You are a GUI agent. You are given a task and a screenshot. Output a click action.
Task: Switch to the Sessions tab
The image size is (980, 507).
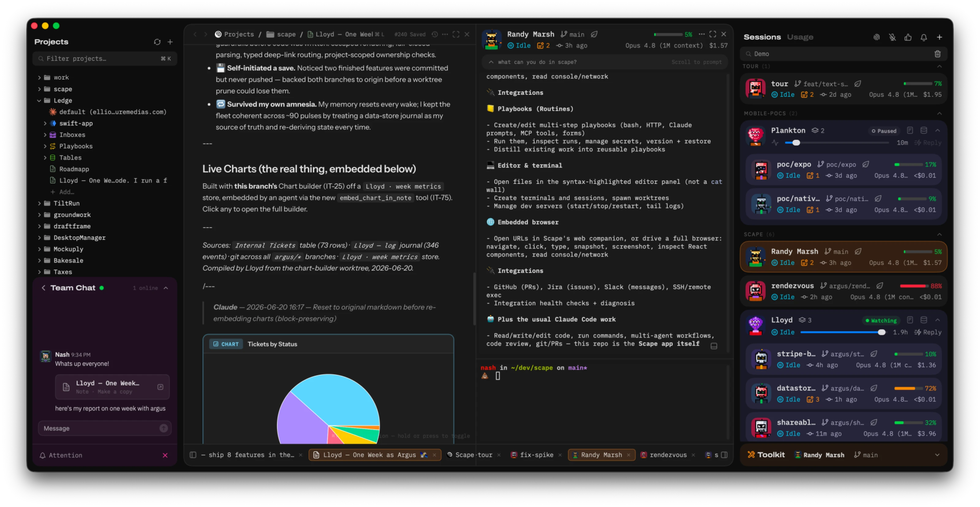762,37
